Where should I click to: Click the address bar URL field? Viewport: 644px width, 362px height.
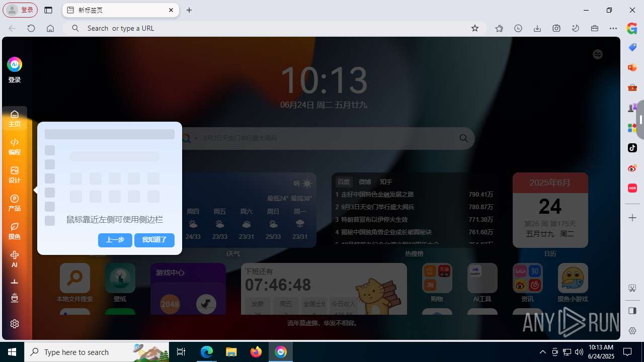click(x=274, y=28)
